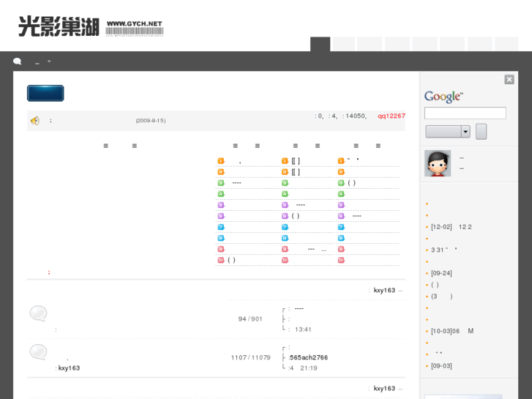Click the dark blue button above announcement bar

pos(45,93)
